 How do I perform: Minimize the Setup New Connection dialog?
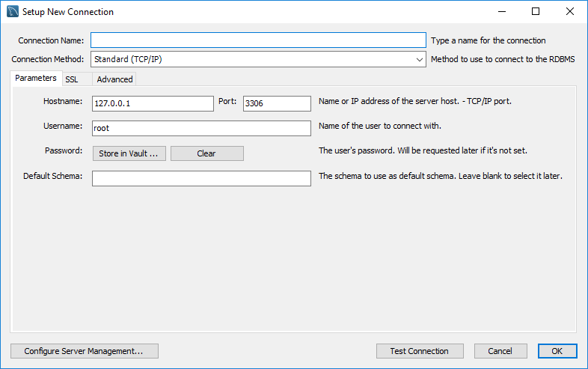point(501,12)
